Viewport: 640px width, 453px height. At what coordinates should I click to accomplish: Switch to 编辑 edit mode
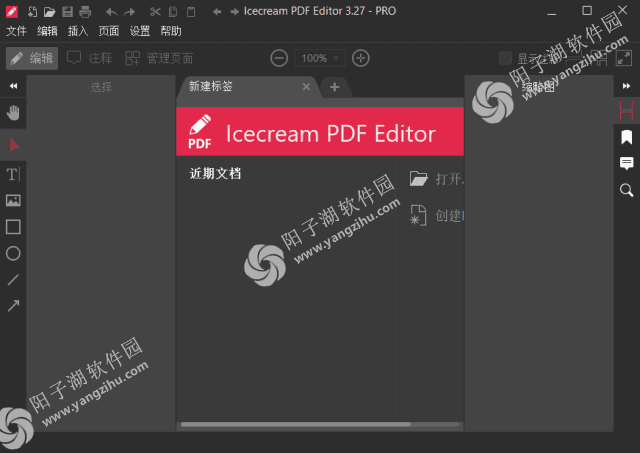(x=32, y=58)
